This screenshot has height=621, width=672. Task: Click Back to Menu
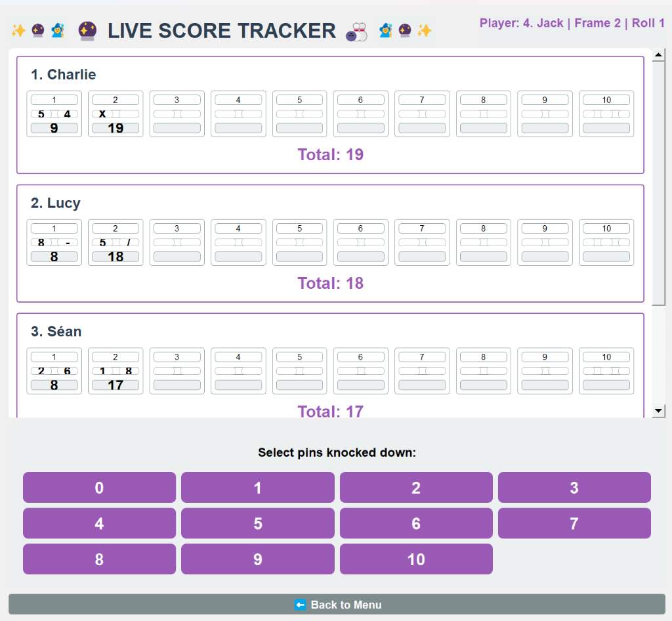pyautogui.click(x=338, y=605)
